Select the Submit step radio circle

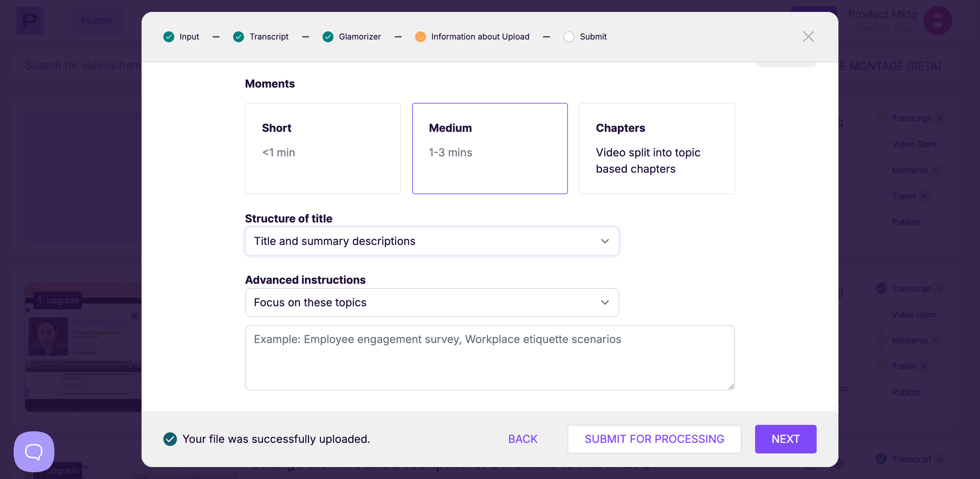[569, 36]
